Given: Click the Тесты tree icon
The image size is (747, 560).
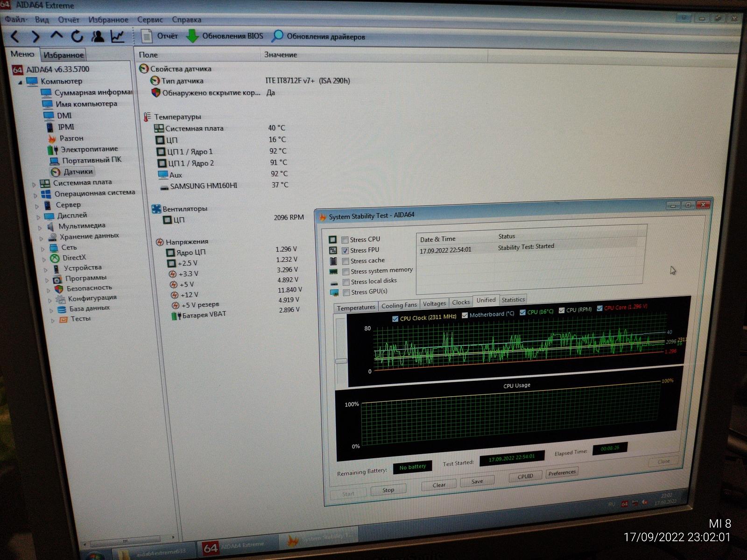Looking at the screenshot, I should click(x=63, y=320).
